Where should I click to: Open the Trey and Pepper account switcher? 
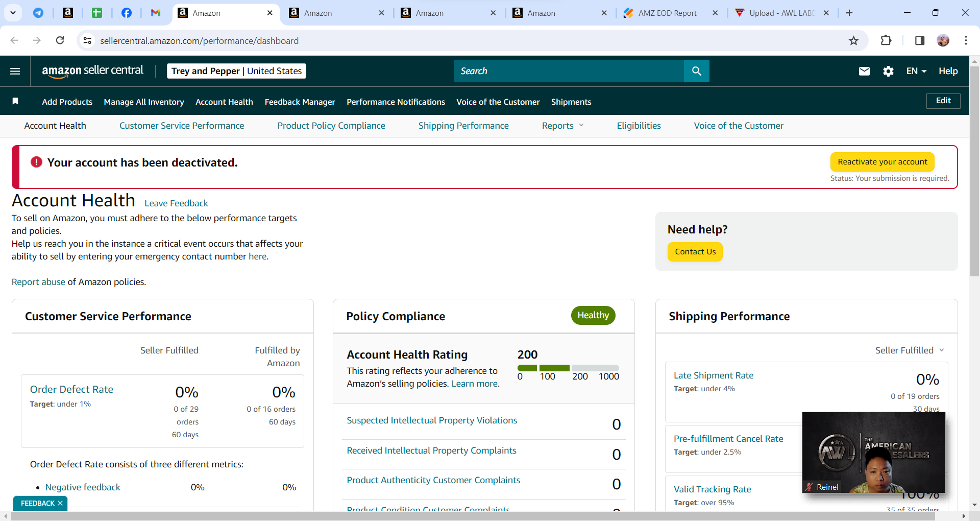tap(236, 71)
